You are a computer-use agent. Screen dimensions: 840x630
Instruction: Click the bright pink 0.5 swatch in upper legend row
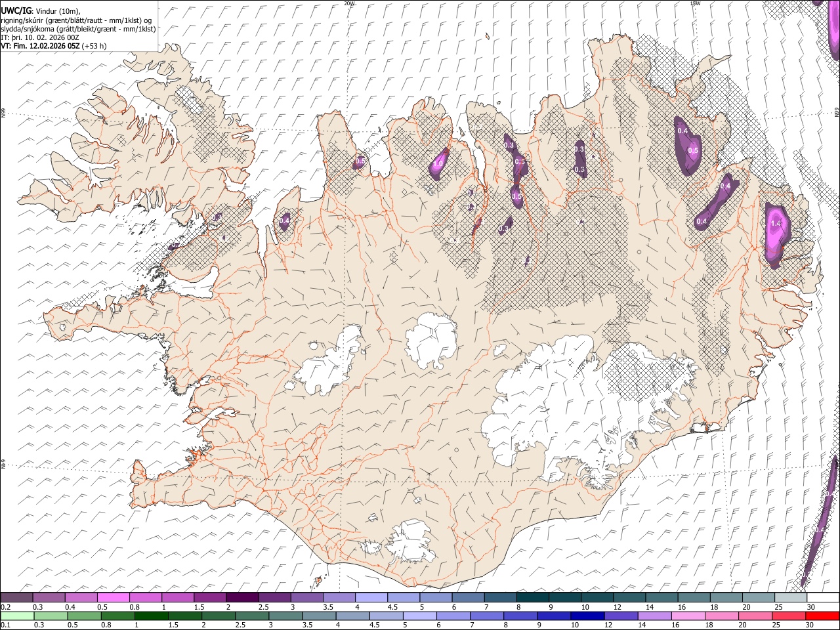coord(114,597)
